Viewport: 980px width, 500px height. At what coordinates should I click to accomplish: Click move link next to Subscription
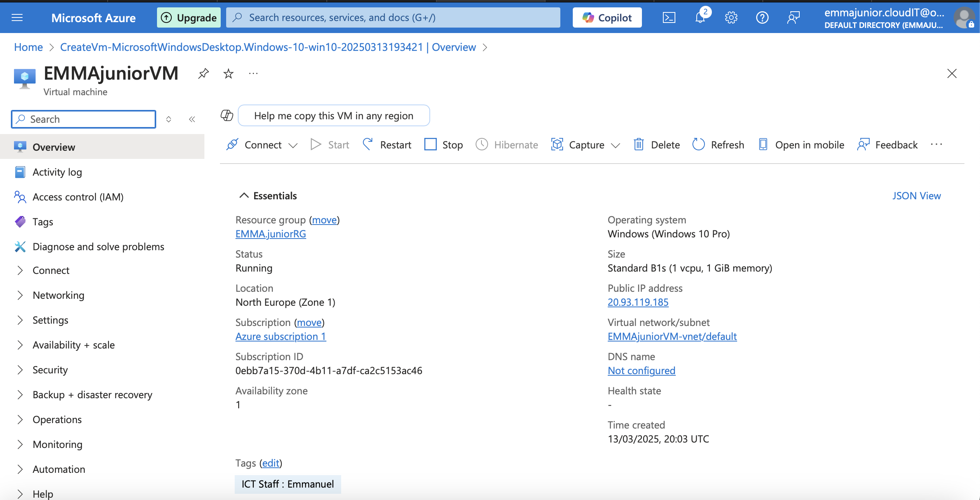click(309, 322)
